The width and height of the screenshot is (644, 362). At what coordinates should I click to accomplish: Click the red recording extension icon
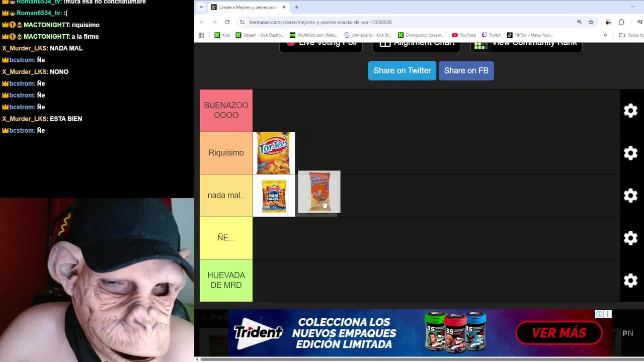click(608, 22)
